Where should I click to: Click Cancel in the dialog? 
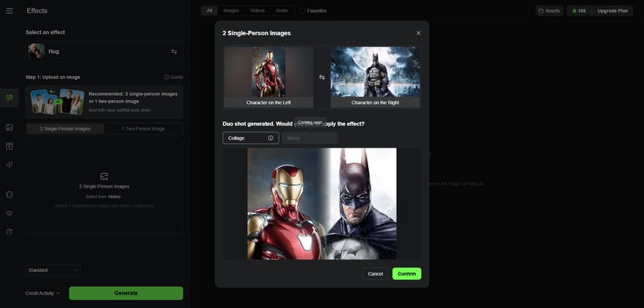pos(375,274)
